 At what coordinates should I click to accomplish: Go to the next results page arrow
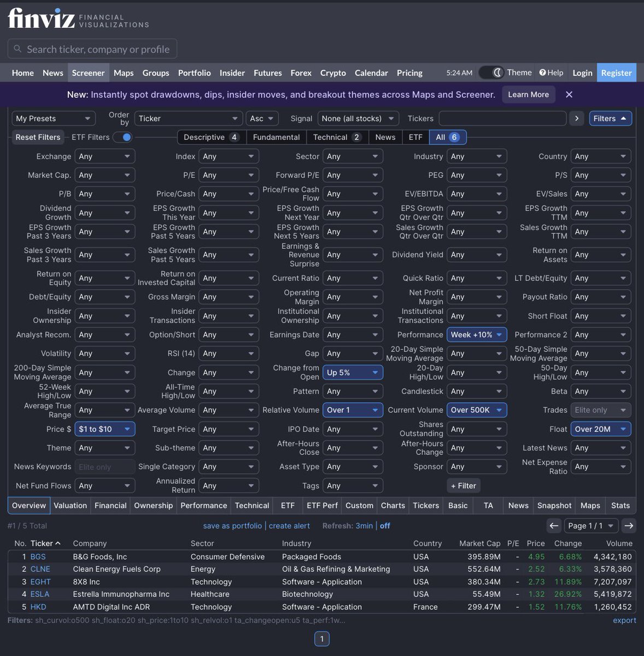(629, 526)
